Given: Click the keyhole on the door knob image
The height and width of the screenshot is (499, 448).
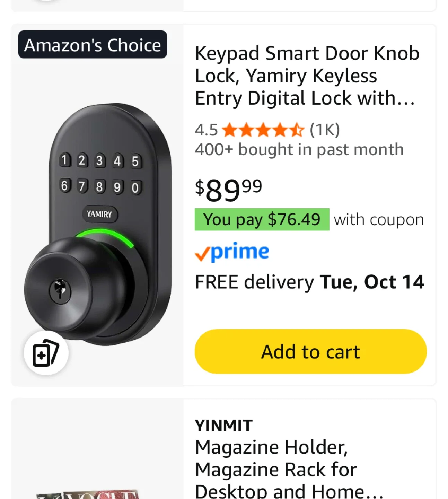Looking at the screenshot, I should pos(60,289).
